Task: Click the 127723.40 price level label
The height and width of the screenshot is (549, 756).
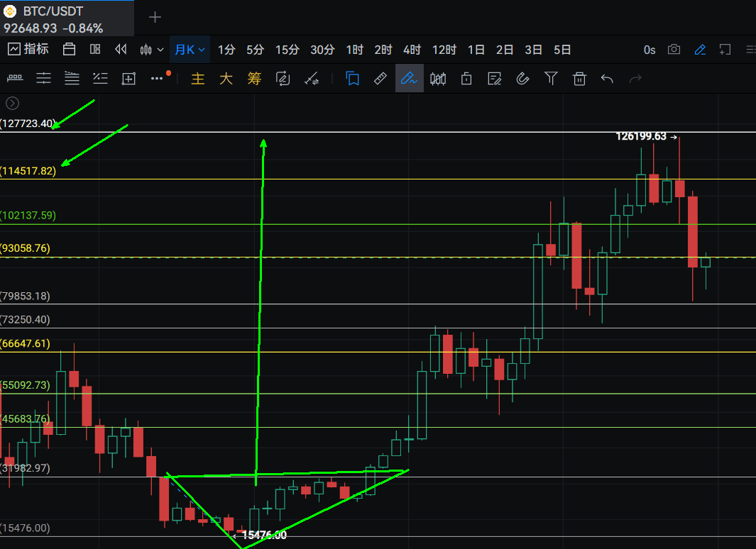Action: pyautogui.click(x=28, y=123)
